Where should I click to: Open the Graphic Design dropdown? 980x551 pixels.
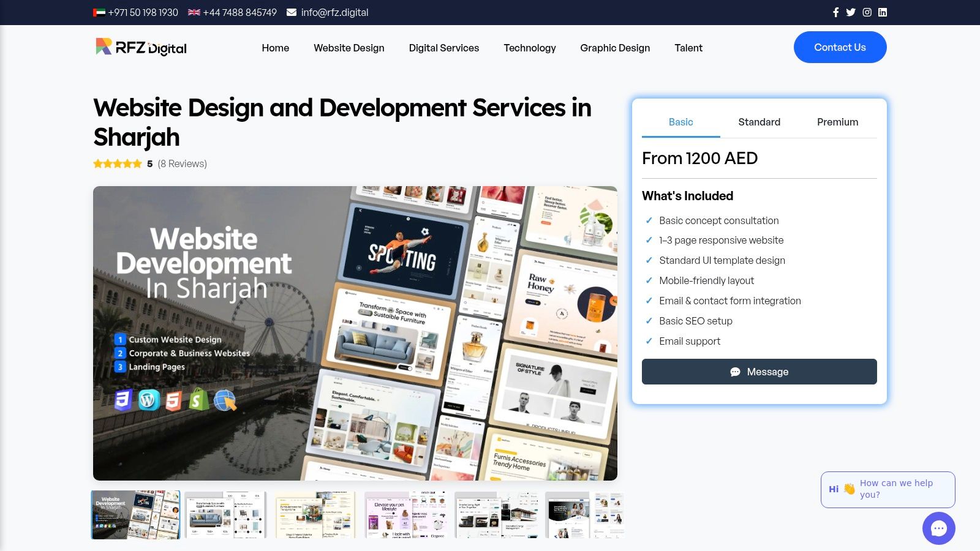[x=614, y=48]
